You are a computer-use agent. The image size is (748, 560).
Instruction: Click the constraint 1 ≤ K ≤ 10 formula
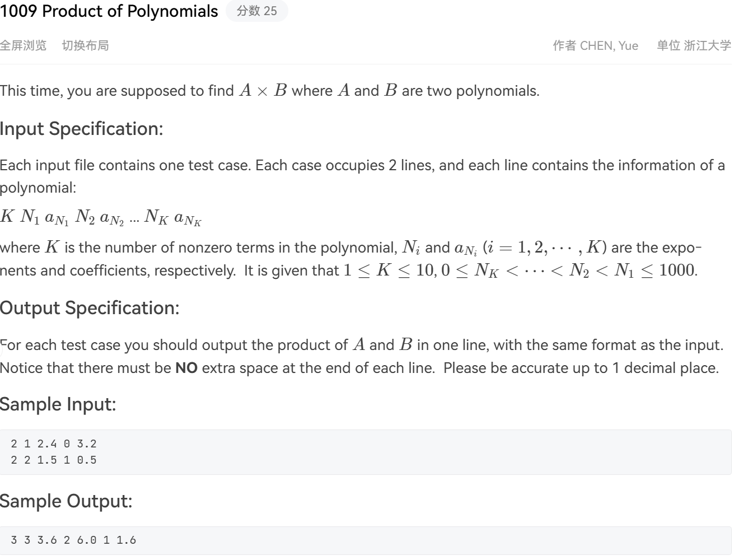click(x=389, y=270)
